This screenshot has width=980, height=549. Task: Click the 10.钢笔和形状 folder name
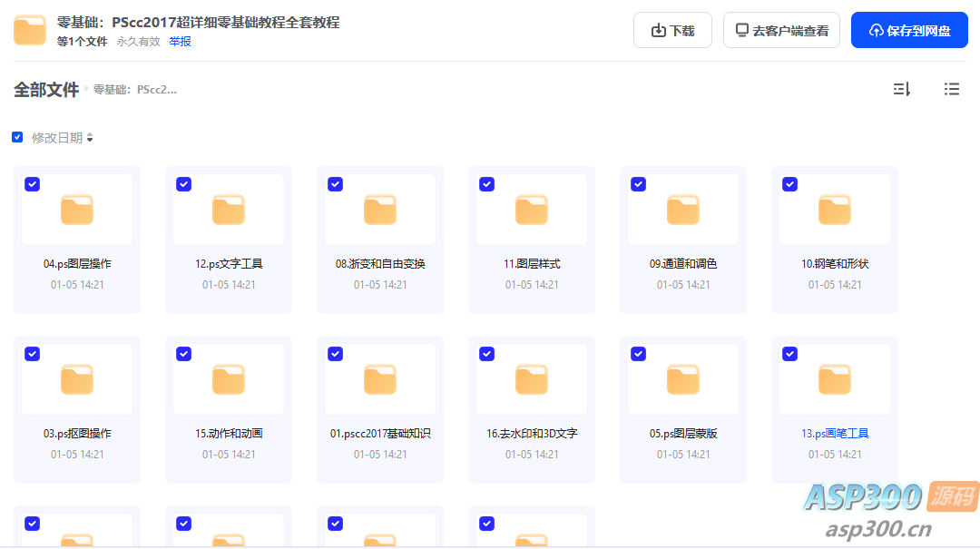click(835, 264)
